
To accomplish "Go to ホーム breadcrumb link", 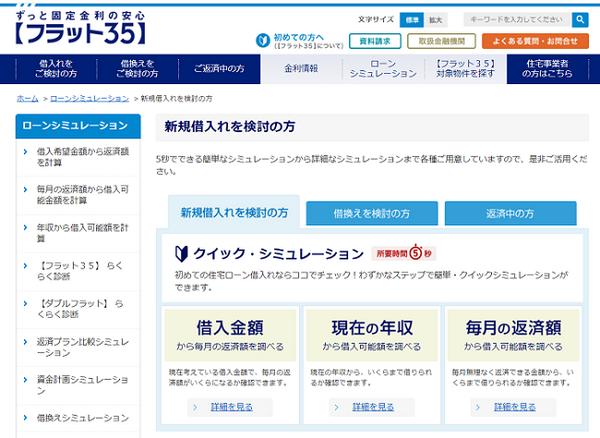I will click(x=28, y=99).
